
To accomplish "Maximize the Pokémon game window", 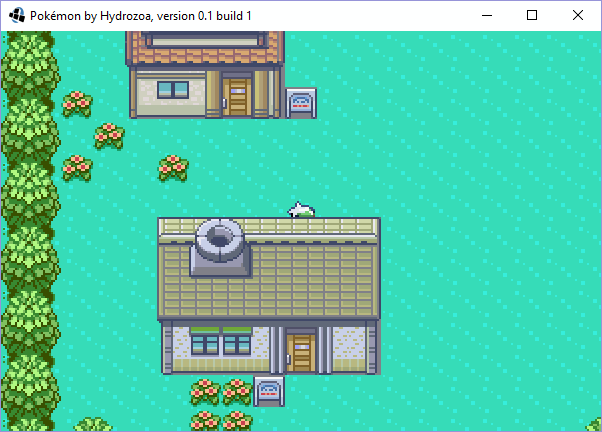I will tap(532, 15).
